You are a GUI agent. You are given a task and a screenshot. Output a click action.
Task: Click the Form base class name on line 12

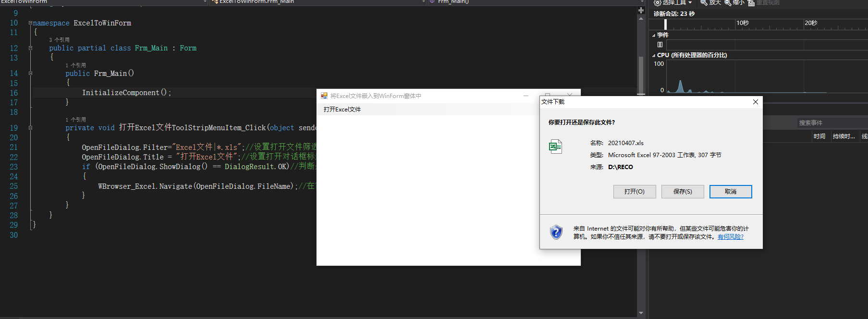pos(188,48)
